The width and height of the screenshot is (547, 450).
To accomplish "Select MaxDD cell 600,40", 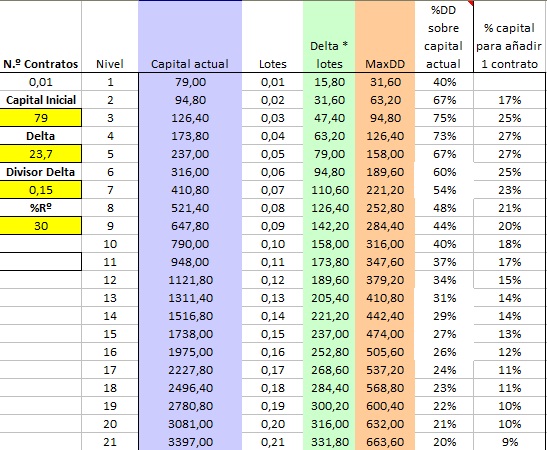I will tap(385, 406).
